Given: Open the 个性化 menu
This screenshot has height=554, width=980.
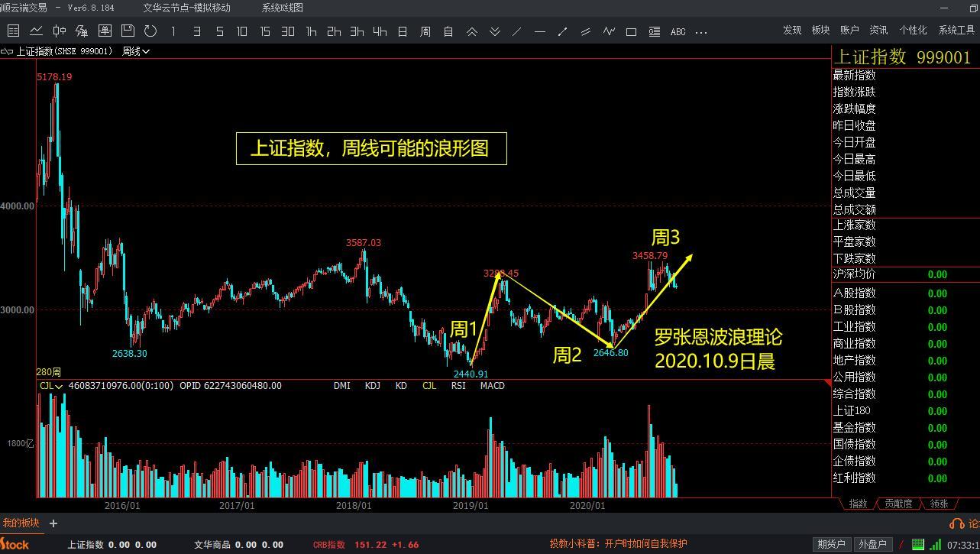Looking at the screenshot, I should coord(913,31).
